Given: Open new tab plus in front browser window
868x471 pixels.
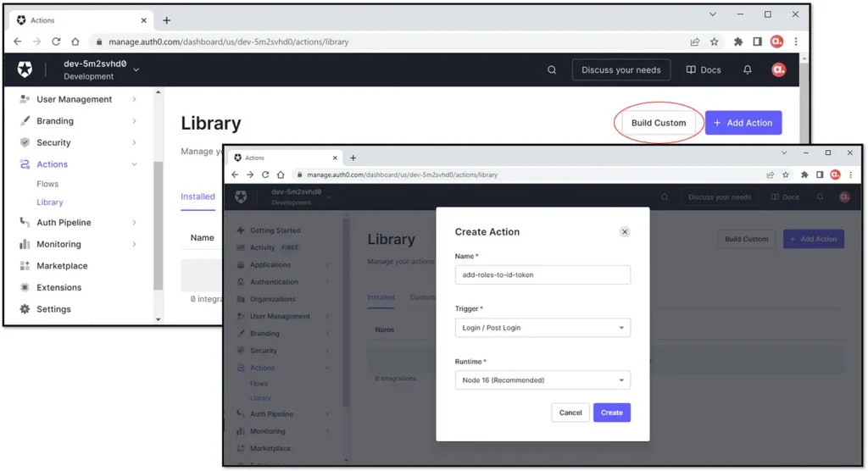Looking at the screenshot, I should tap(353, 158).
